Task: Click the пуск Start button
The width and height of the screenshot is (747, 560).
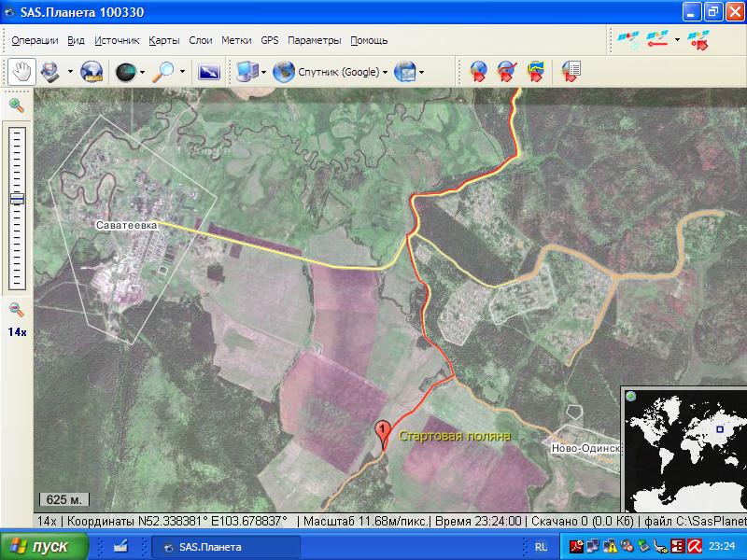Action: (x=45, y=547)
